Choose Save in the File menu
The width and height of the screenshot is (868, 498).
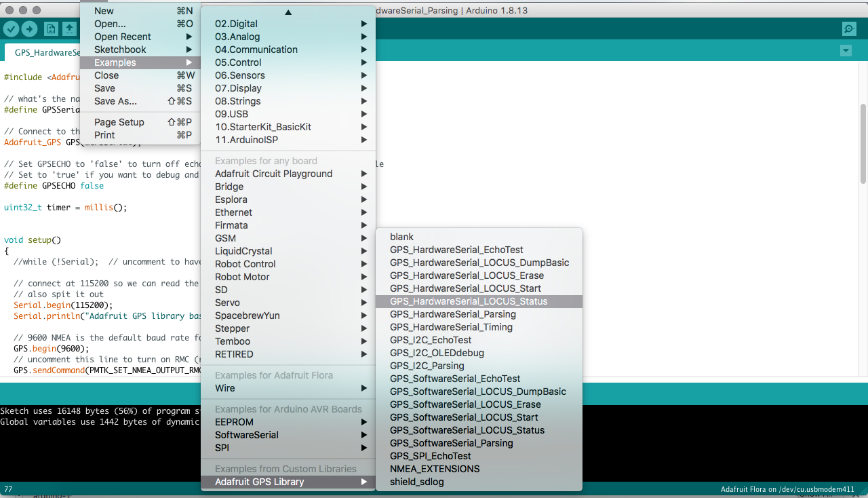[140, 88]
